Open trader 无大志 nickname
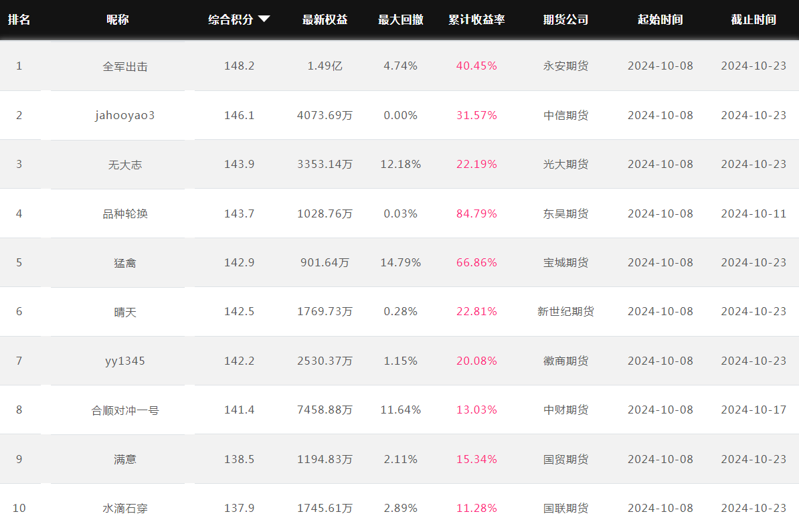The width and height of the screenshot is (799, 532). (x=125, y=165)
